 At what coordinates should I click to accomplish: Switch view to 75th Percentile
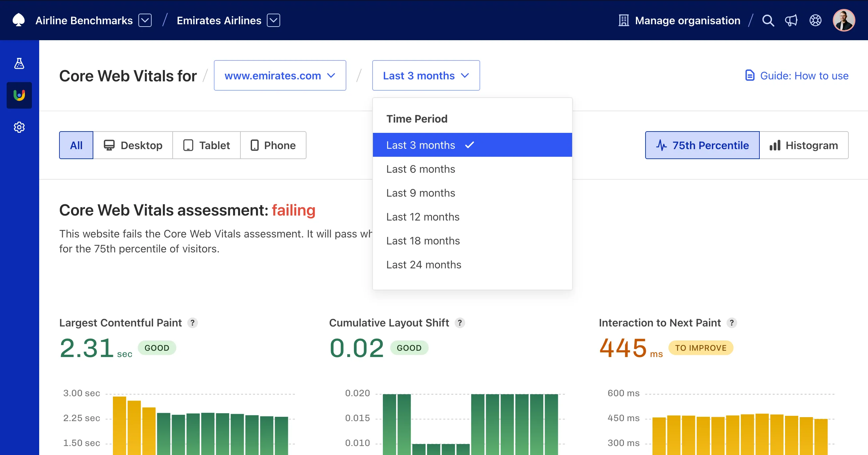[702, 145]
